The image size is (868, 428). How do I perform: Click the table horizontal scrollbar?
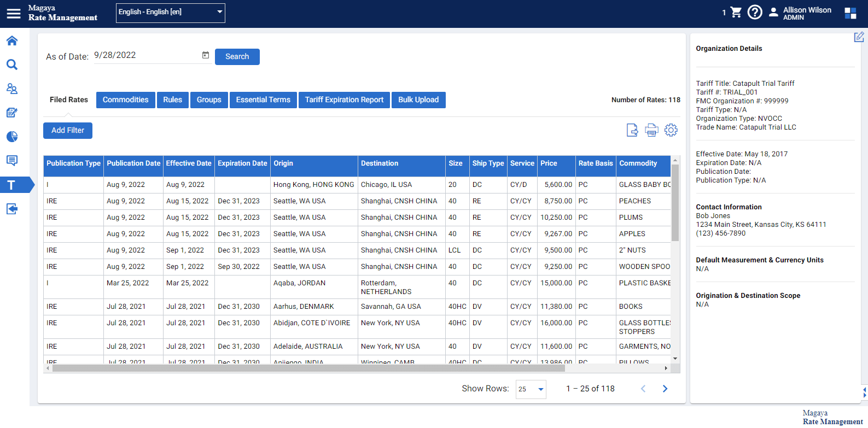point(309,368)
